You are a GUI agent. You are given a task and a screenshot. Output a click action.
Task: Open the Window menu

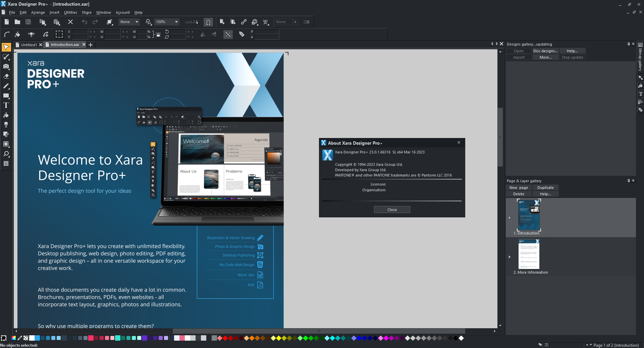pyautogui.click(x=104, y=12)
